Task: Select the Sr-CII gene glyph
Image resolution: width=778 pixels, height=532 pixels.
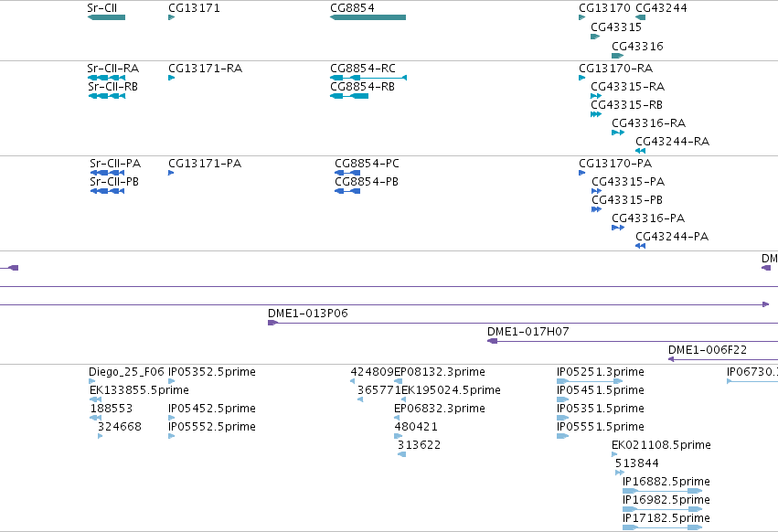Action: pyautogui.click(x=106, y=17)
